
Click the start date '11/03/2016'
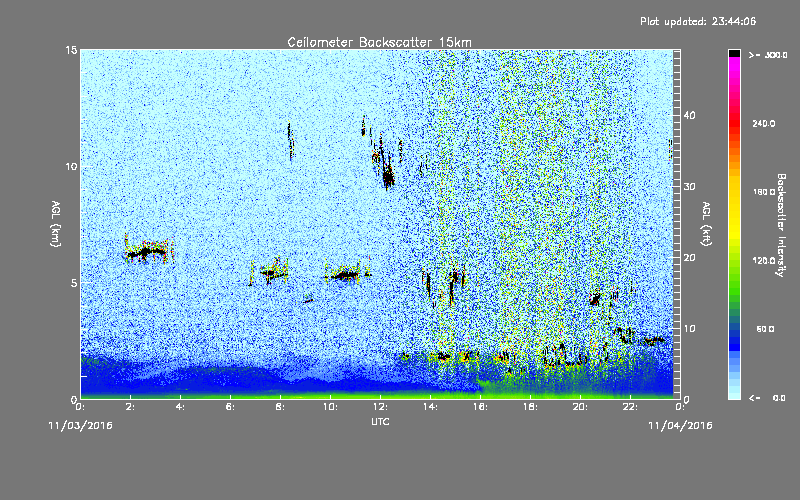tap(81, 426)
